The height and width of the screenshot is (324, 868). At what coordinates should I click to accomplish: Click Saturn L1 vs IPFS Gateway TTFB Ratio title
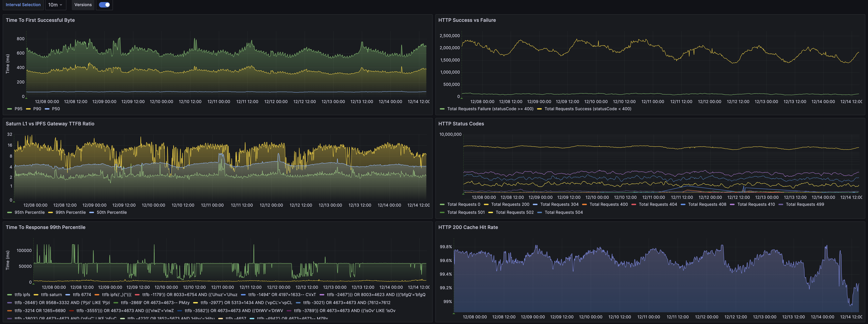coord(50,124)
